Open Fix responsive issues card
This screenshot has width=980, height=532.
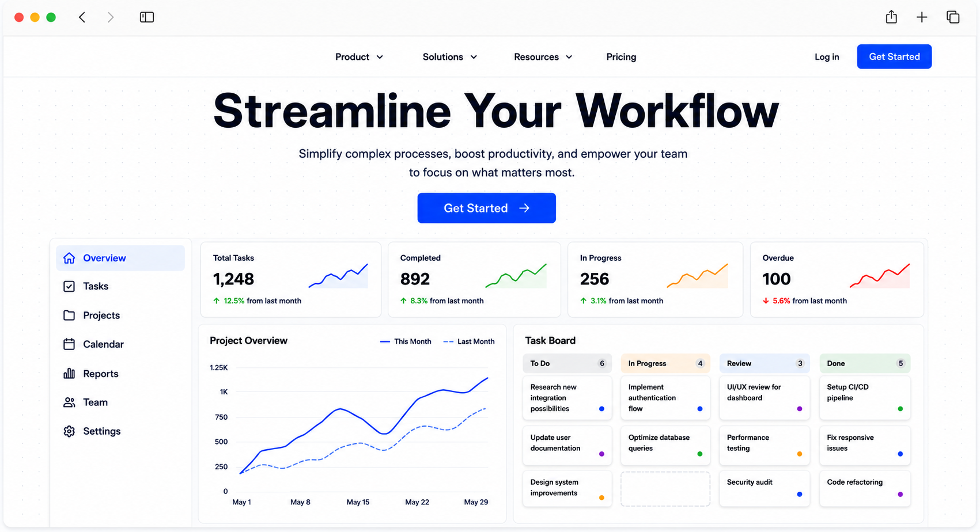pyautogui.click(x=865, y=445)
